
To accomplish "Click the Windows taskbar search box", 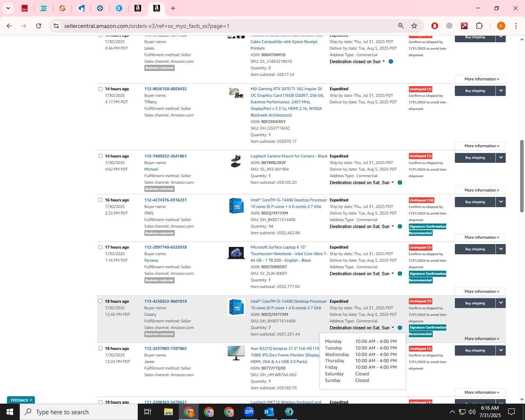I will [79, 412].
